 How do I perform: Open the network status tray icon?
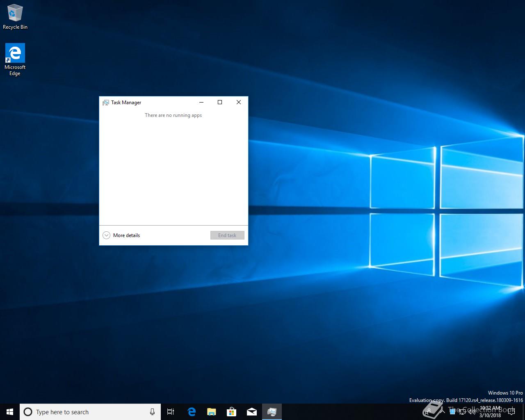(x=462, y=412)
